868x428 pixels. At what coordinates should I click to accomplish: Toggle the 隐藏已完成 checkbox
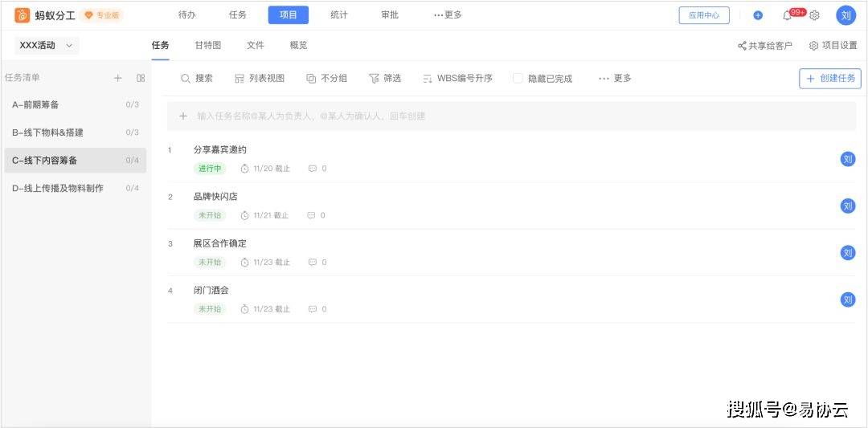[518, 79]
